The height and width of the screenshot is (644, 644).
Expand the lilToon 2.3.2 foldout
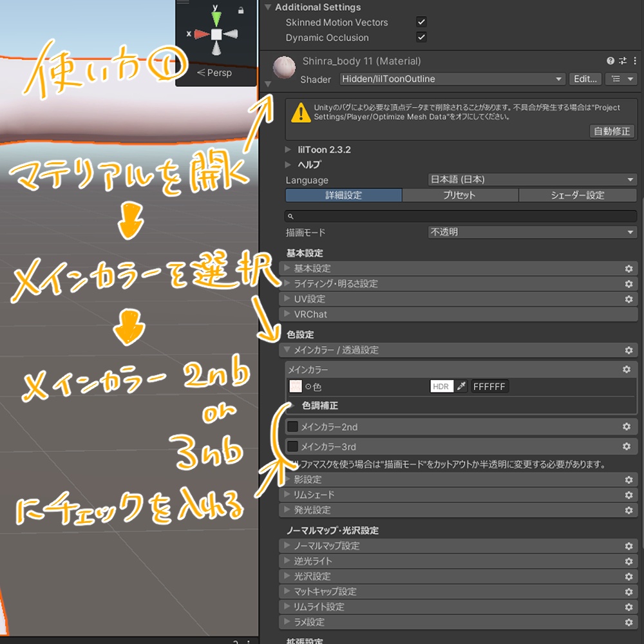point(288,149)
